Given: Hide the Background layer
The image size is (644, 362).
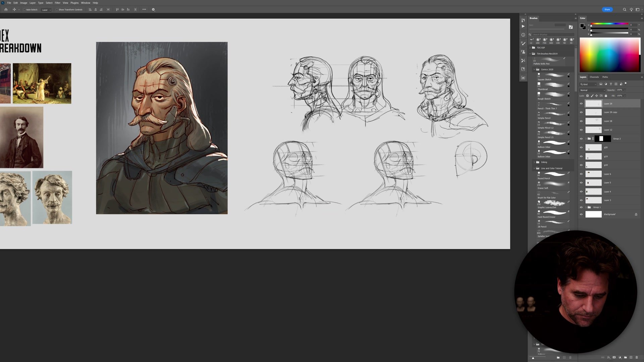Looking at the screenshot, I should (581, 215).
